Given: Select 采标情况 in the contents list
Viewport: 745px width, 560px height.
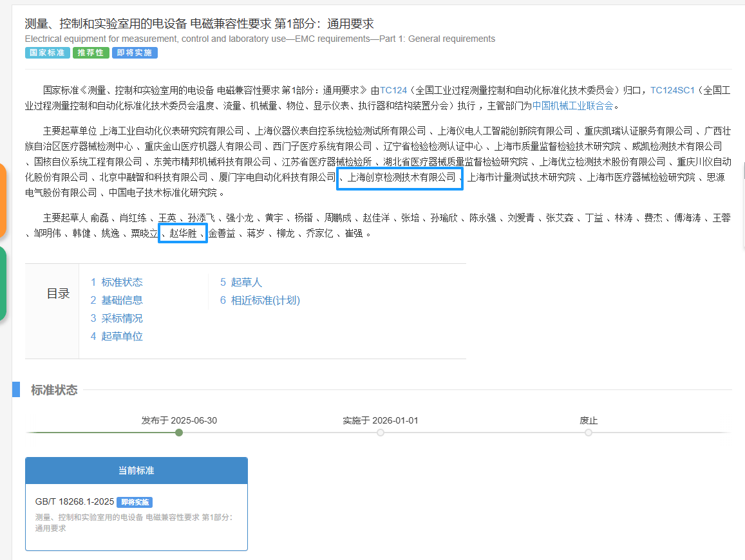Looking at the screenshot, I should pos(117,319).
